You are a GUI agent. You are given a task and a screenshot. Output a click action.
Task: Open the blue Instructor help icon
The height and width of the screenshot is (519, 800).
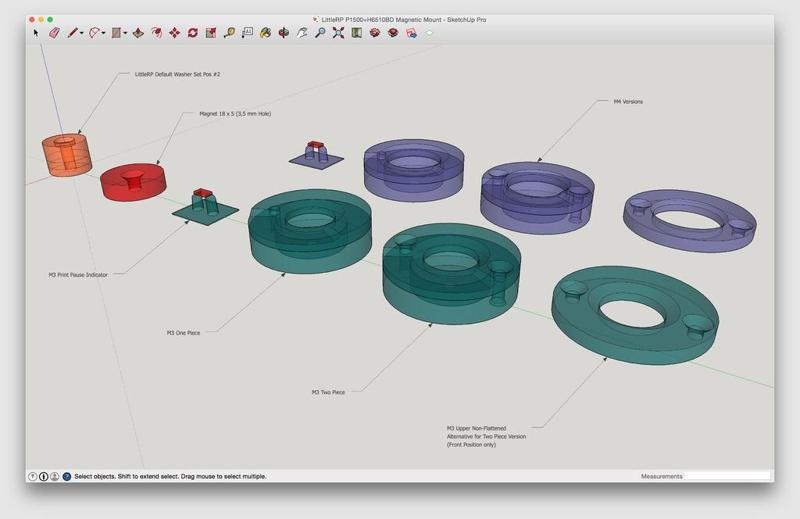pyautogui.click(x=67, y=476)
